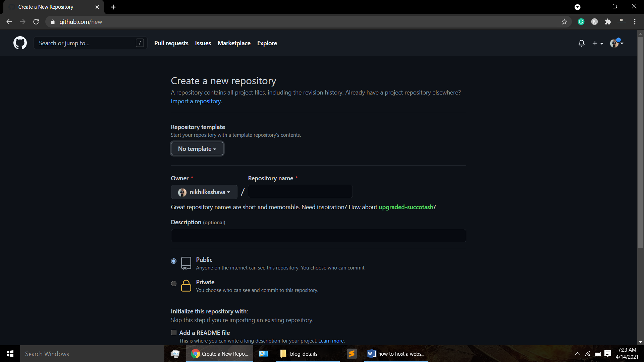This screenshot has width=644, height=362.
Task: Go to Marketplace
Action: [x=234, y=43]
